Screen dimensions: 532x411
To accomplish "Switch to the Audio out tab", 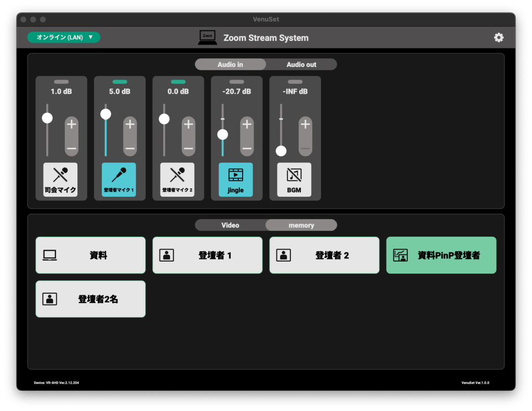I will pos(301,65).
